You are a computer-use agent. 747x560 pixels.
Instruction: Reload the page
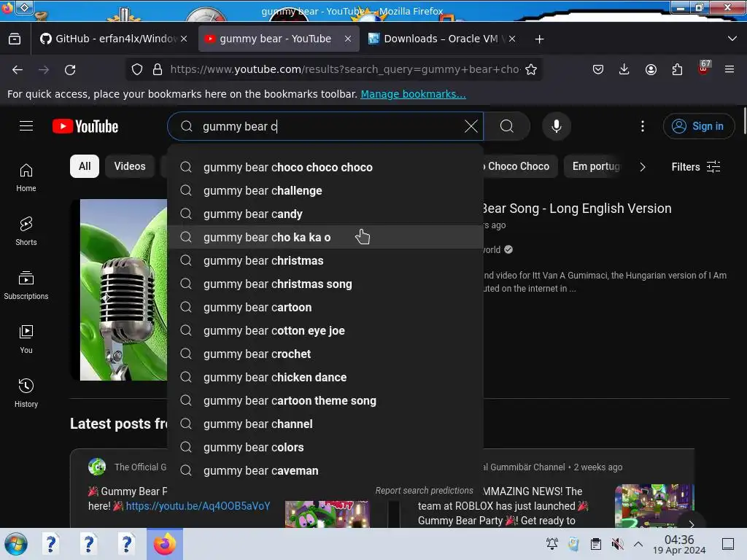70,69
